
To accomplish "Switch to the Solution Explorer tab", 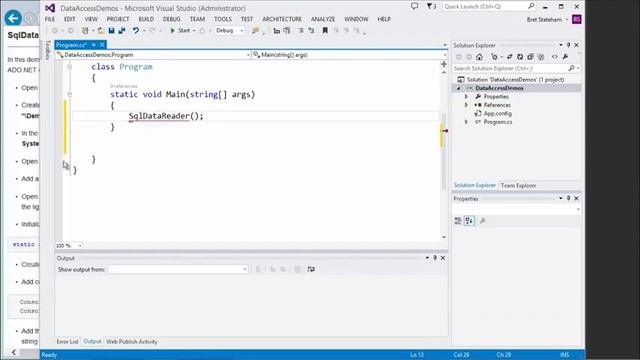I will (x=475, y=186).
